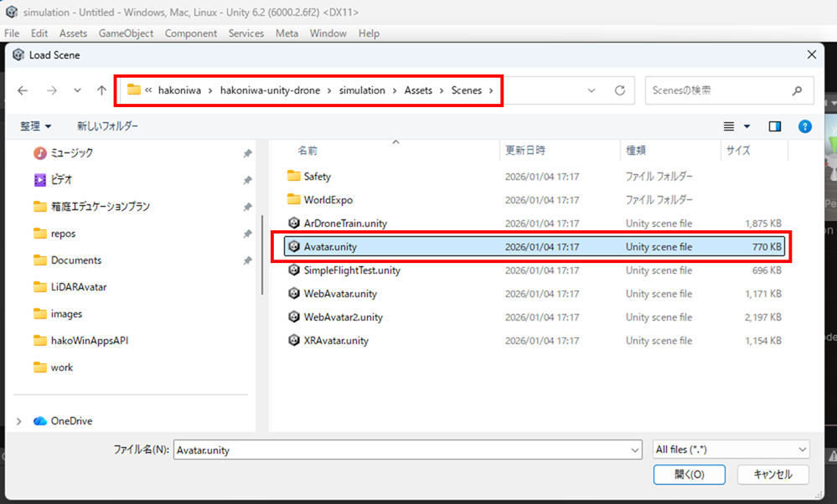Open the view options dropdown arrow
Viewport: 837px width, 504px height.
pos(747,126)
